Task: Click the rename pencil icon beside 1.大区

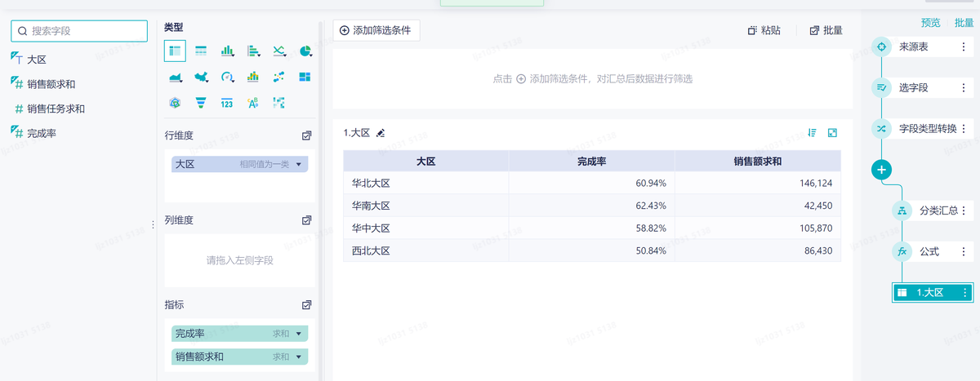Action: 381,133
